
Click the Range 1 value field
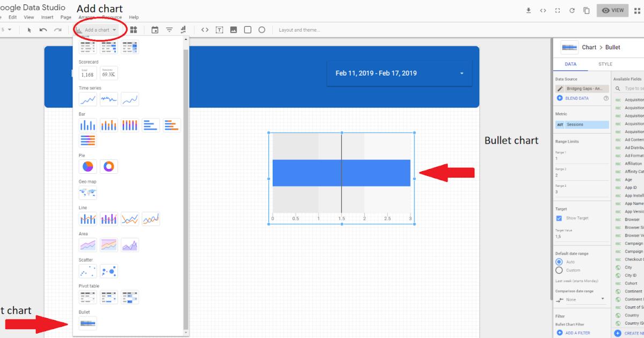582,159
